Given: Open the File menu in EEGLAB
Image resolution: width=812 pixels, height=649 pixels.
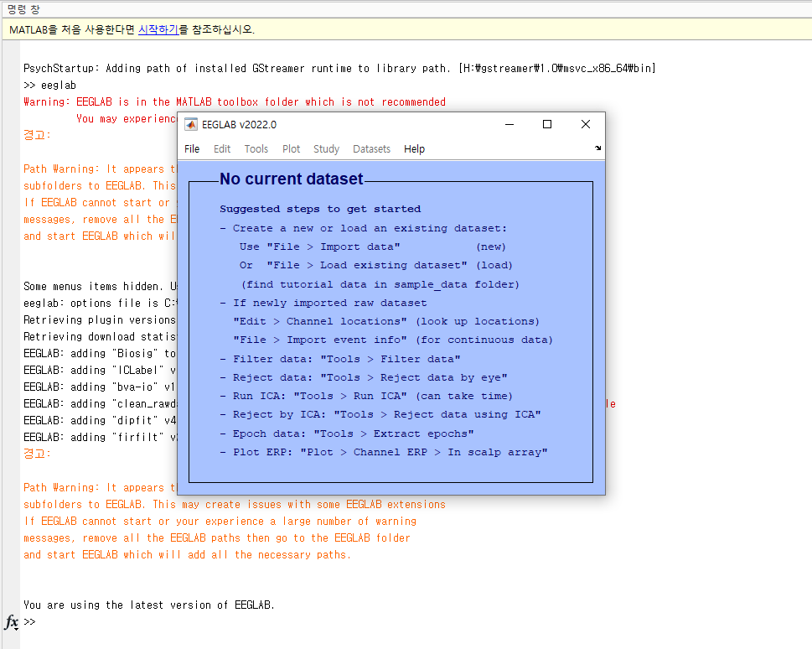Looking at the screenshot, I should click(192, 148).
